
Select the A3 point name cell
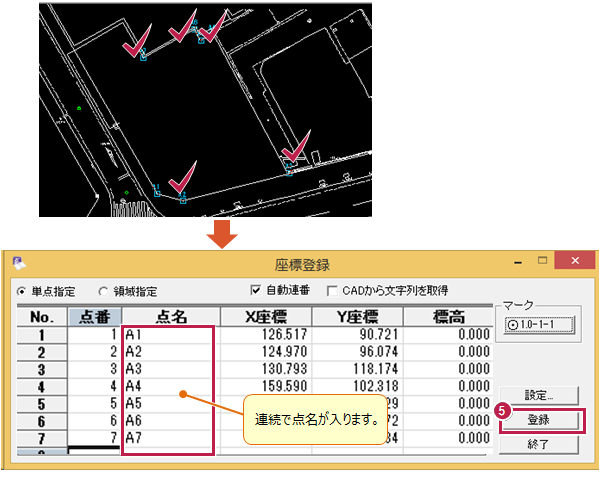click(x=165, y=368)
